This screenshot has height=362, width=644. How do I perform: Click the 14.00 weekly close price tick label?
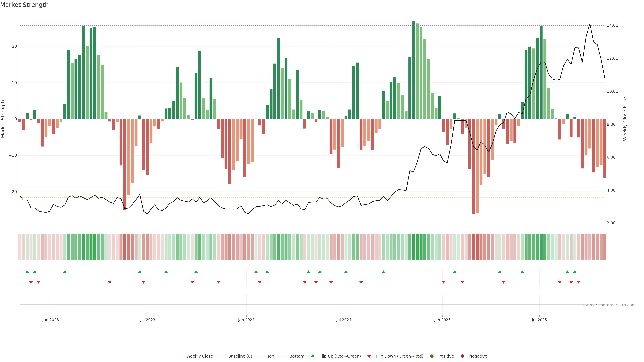click(x=612, y=25)
